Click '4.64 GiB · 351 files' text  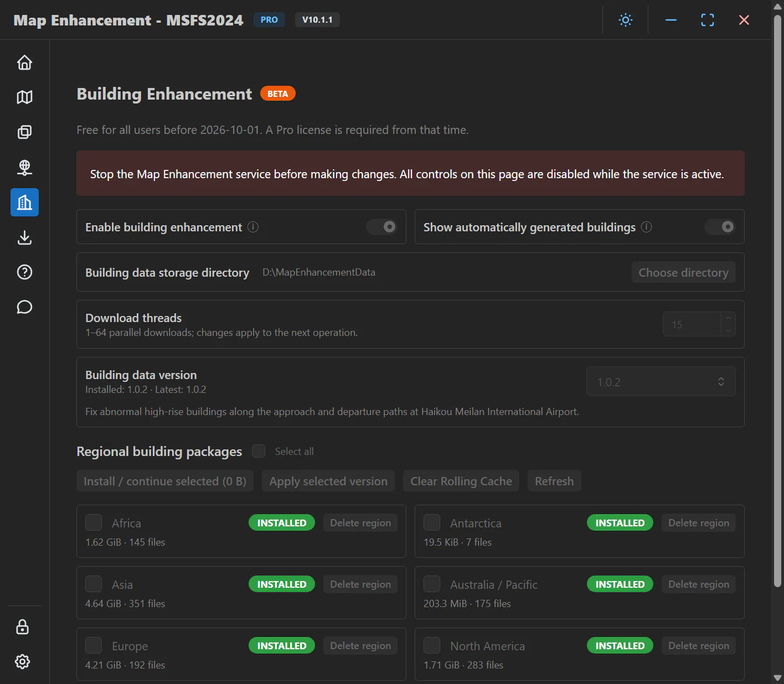125,603
